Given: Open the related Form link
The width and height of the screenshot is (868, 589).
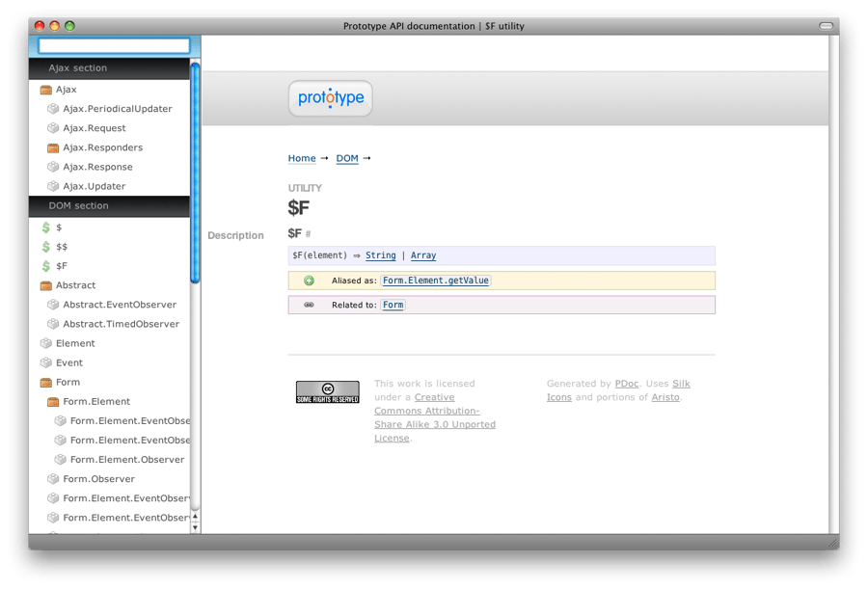Looking at the screenshot, I should coord(393,305).
